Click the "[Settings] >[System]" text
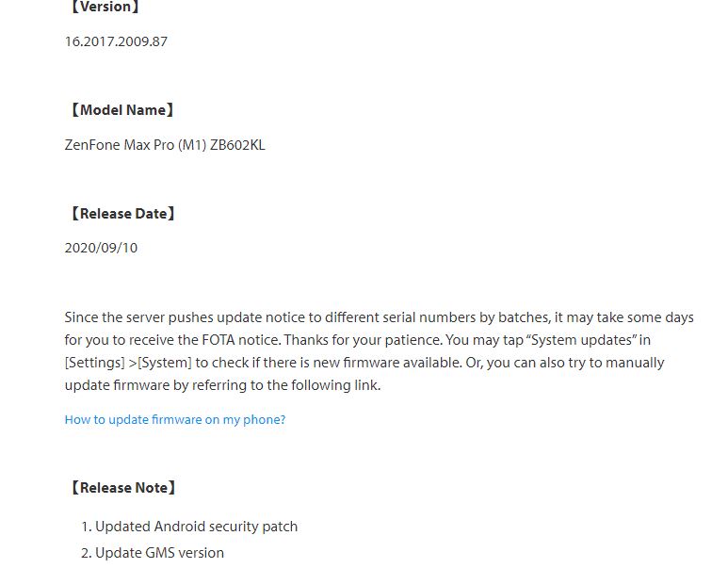The height and width of the screenshot is (568, 728). 128,363
